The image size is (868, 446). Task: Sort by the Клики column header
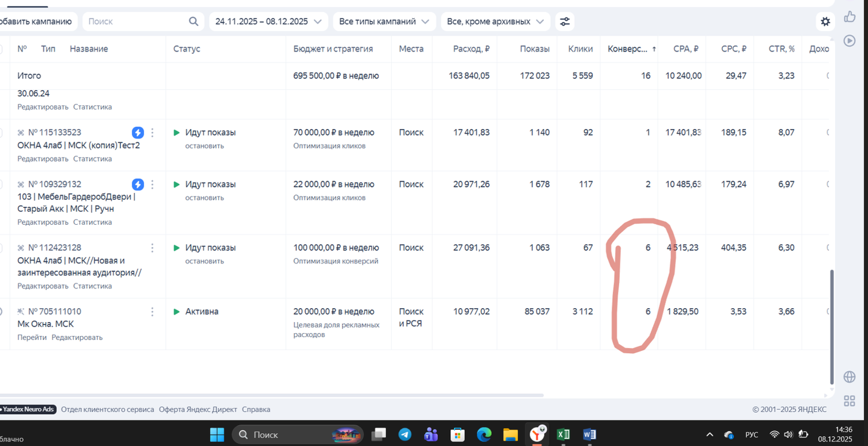tap(580, 49)
